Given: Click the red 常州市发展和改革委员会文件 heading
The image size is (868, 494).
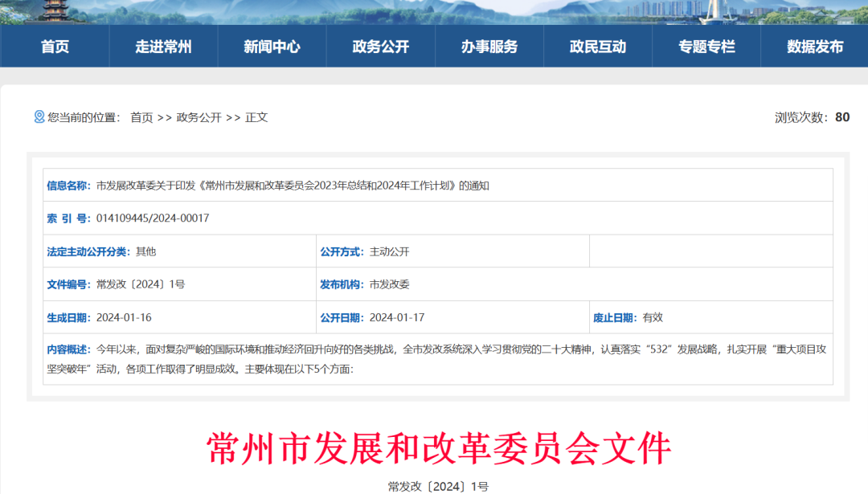Looking at the screenshot, I should (x=438, y=448).
